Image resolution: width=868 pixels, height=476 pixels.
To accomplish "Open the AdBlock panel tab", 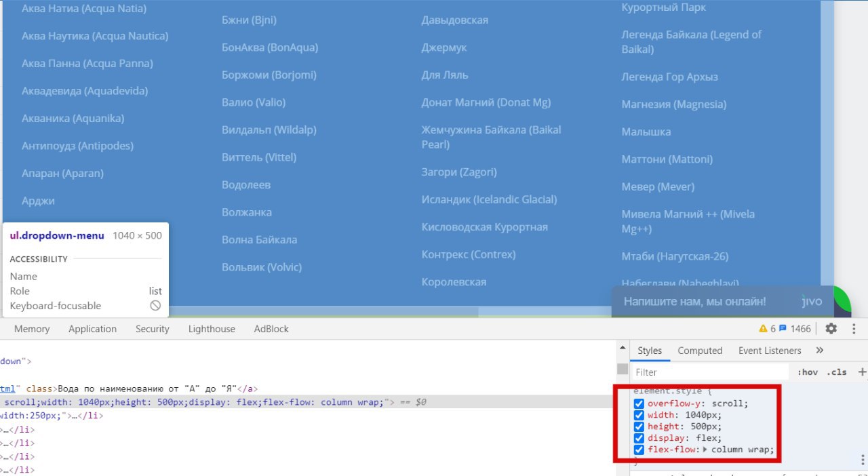I will click(271, 329).
